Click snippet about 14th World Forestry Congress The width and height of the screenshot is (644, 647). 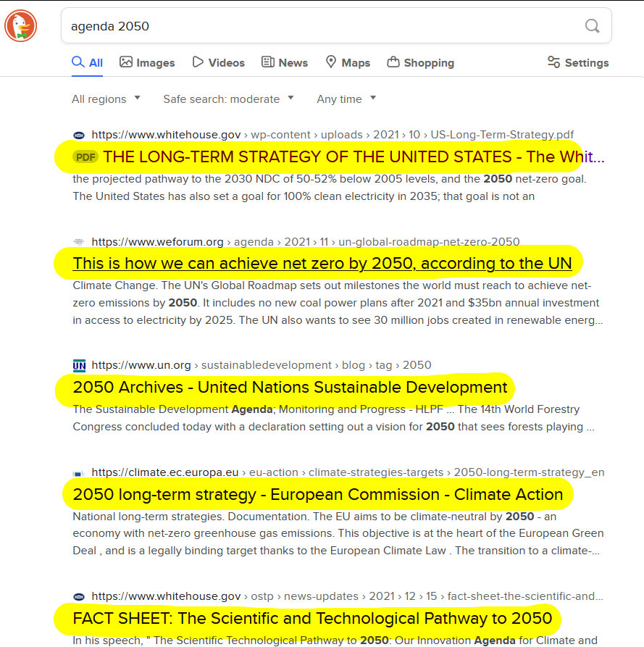pyautogui.click(x=333, y=418)
